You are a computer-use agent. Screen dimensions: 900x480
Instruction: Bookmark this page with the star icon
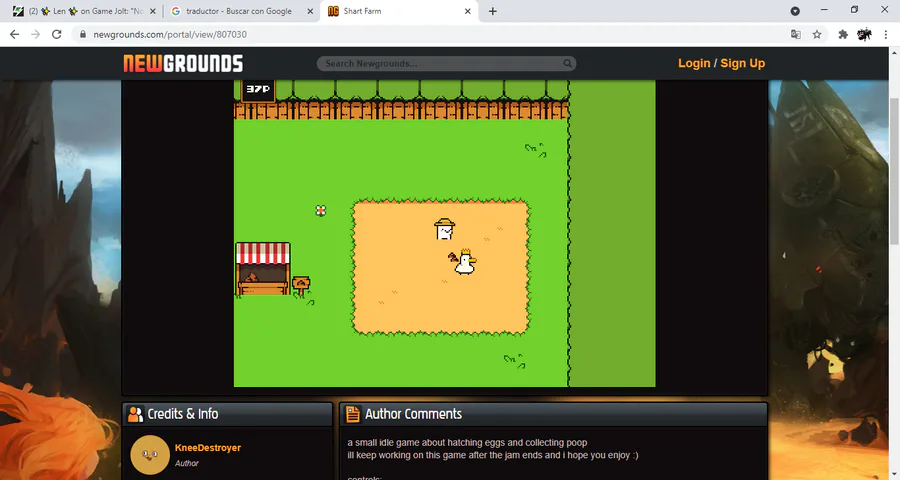point(817,34)
